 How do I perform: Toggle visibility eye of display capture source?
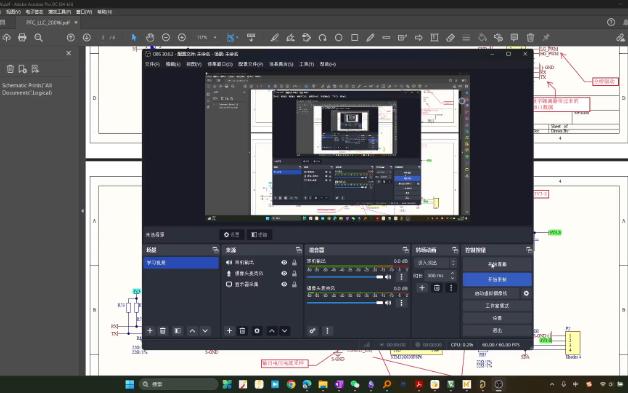[284, 284]
